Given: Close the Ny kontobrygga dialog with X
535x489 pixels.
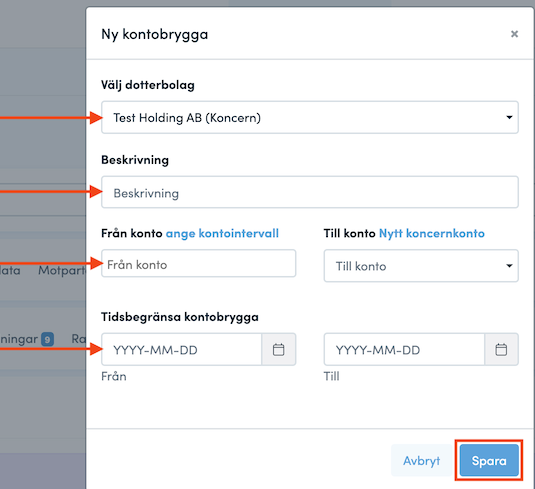Looking at the screenshot, I should coord(514,34).
